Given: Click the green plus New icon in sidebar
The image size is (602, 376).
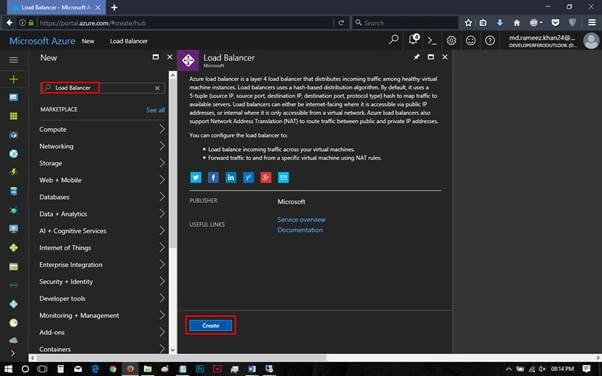Looking at the screenshot, I should click(x=13, y=79).
